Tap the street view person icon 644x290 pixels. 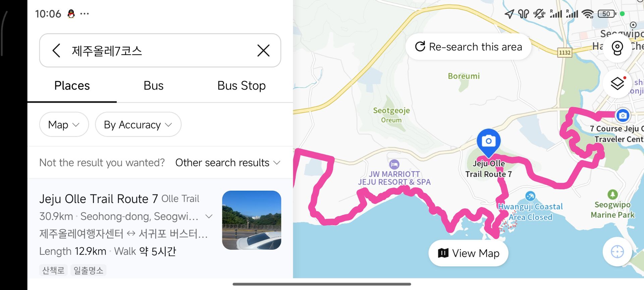617,48
